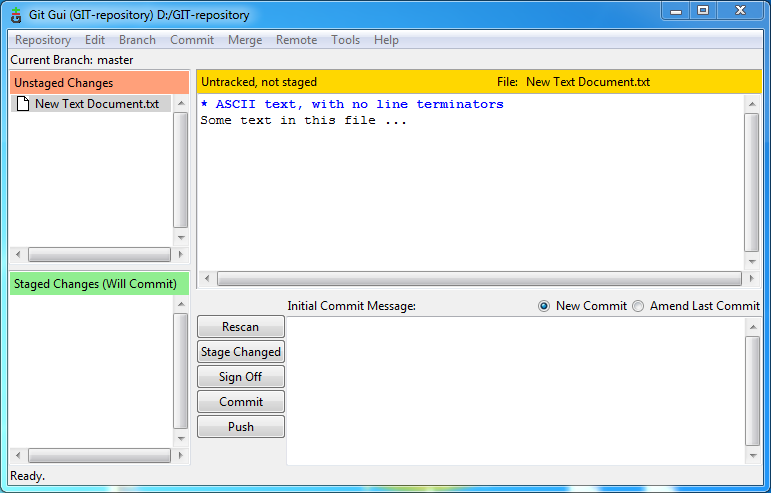Click diff viewer vertical scrollbar thumb
The image size is (771, 493).
click(752, 182)
